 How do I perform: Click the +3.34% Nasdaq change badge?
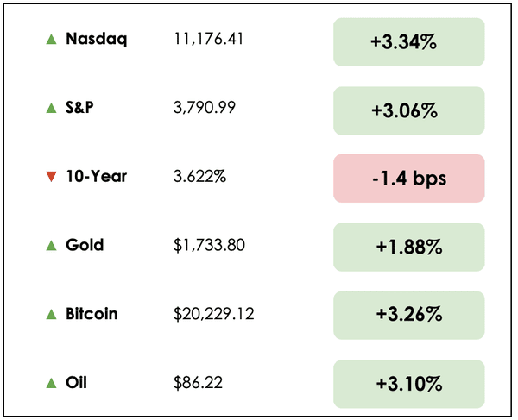click(408, 41)
